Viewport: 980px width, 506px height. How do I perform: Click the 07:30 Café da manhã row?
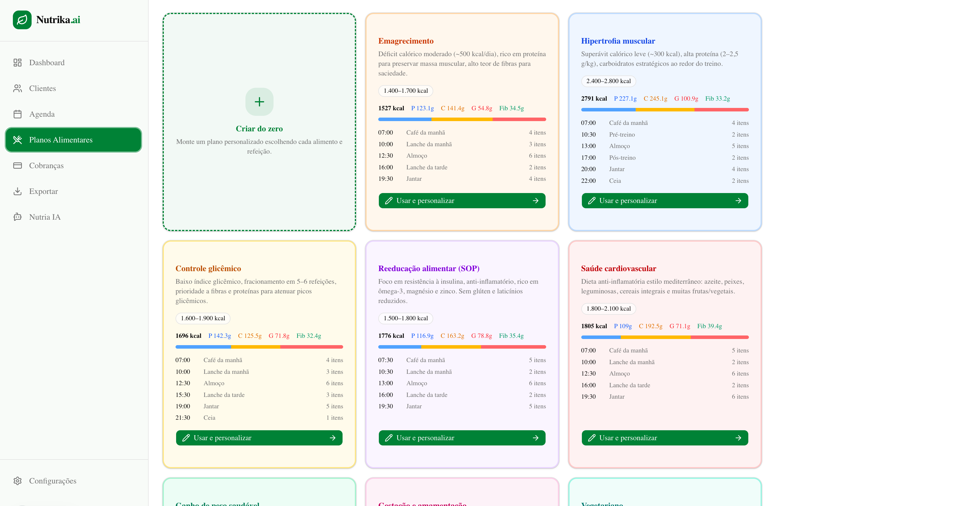pos(462,360)
